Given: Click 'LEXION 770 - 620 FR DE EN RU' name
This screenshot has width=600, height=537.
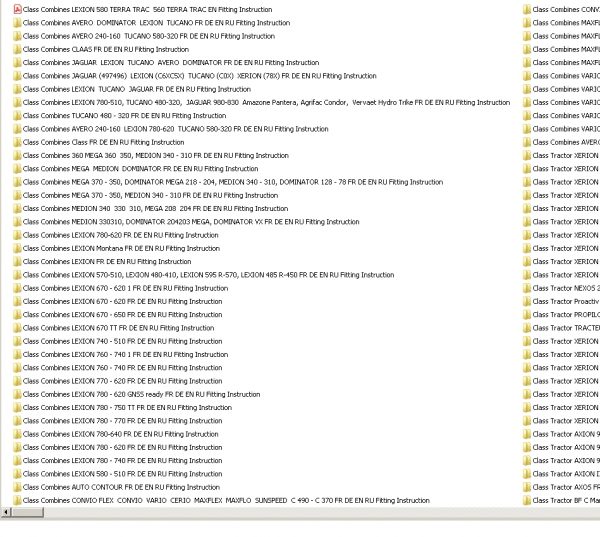Looking at the screenshot, I should 122,381.
